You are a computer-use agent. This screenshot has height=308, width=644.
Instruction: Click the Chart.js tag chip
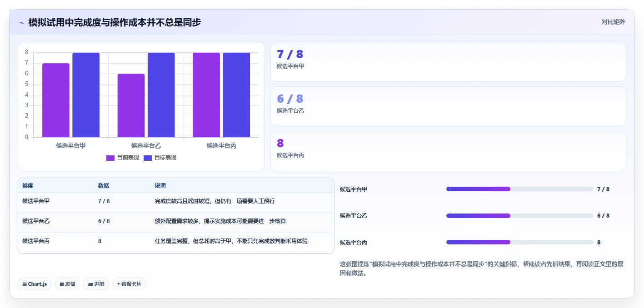[x=35, y=284]
